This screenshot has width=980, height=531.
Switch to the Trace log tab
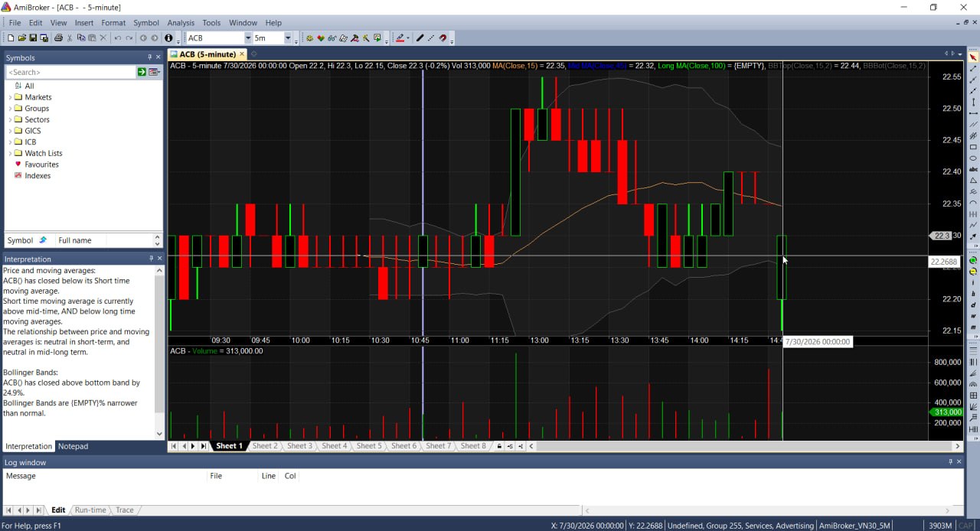[x=124, y=510]
